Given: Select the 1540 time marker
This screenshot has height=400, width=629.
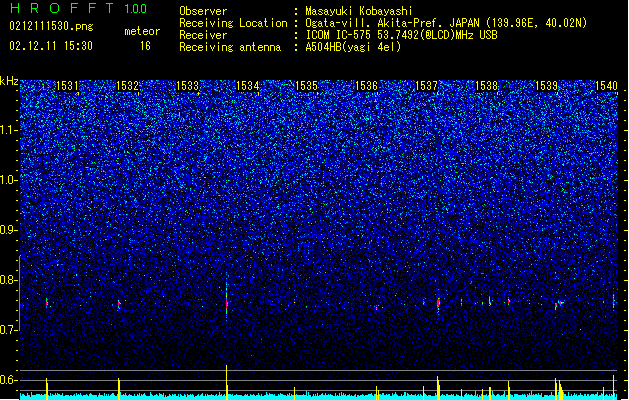Looking at the screenshot, I should [x=606, y=86].
